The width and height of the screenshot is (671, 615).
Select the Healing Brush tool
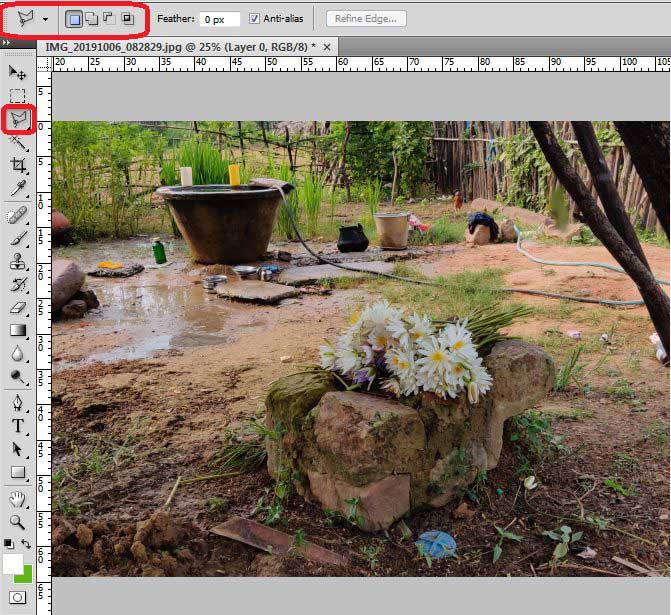[x=18, y=215]
